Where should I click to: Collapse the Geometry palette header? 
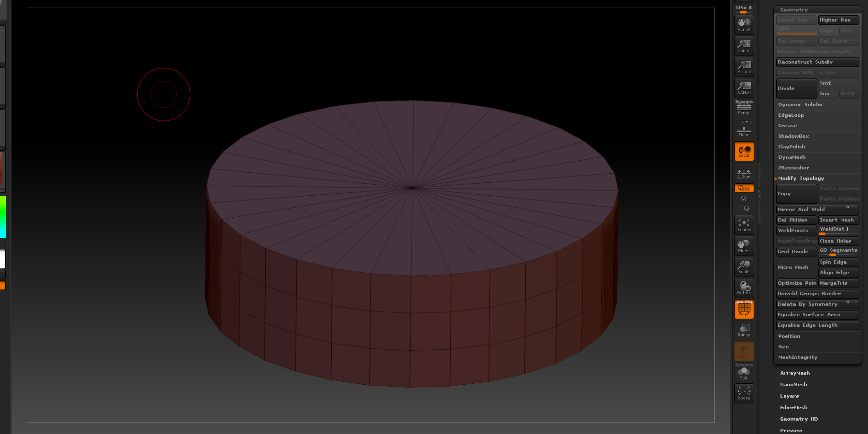tap(794, 10)
